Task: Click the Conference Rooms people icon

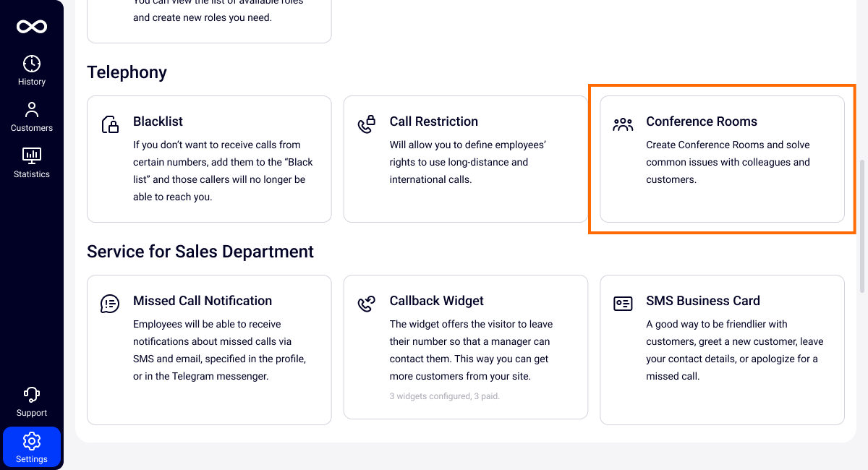Action: click(x=623, y=124)
